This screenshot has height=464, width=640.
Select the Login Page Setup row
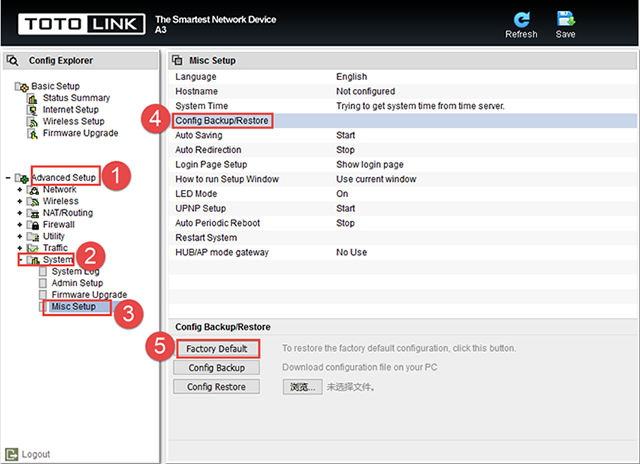tap(402, 165)
